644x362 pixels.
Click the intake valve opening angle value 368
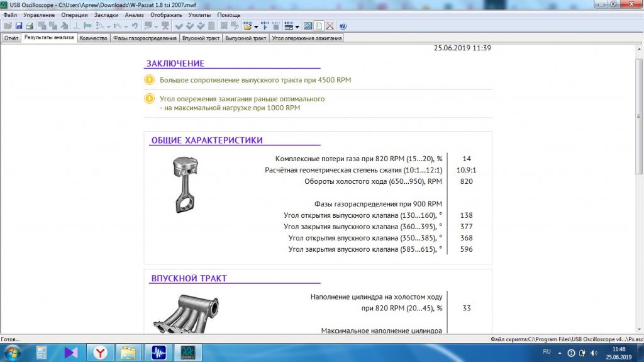coord(466,238)
